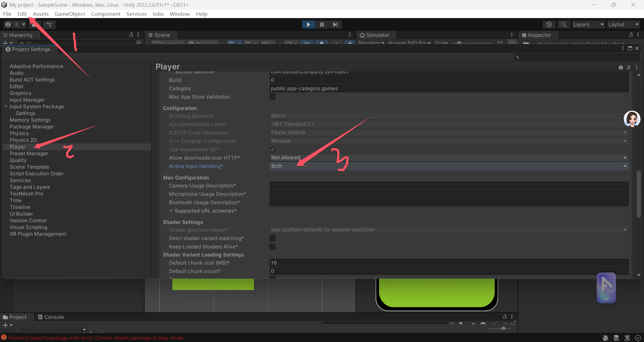Click the auto-generate lighting icon in status bar

627,338
